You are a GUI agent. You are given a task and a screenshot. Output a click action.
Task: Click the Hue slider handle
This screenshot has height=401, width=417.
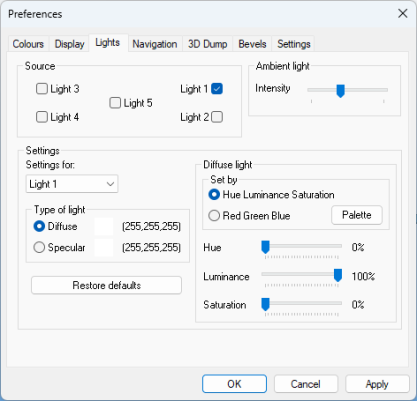(x=265, y=248)
